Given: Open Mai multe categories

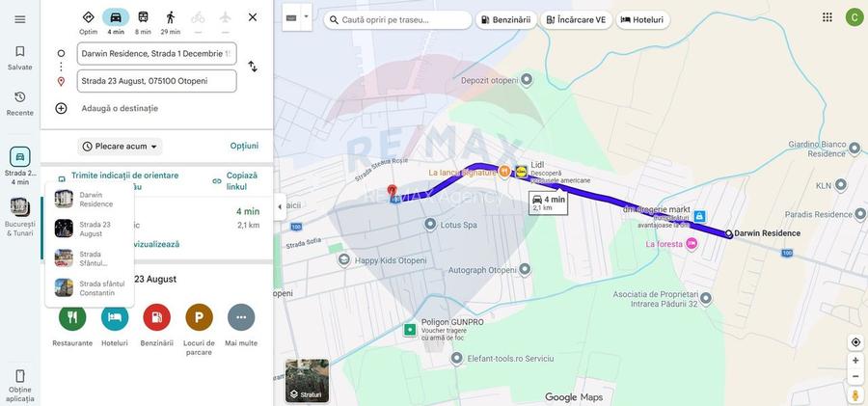Looking at the screenshot, I should (x=241, y=318).
